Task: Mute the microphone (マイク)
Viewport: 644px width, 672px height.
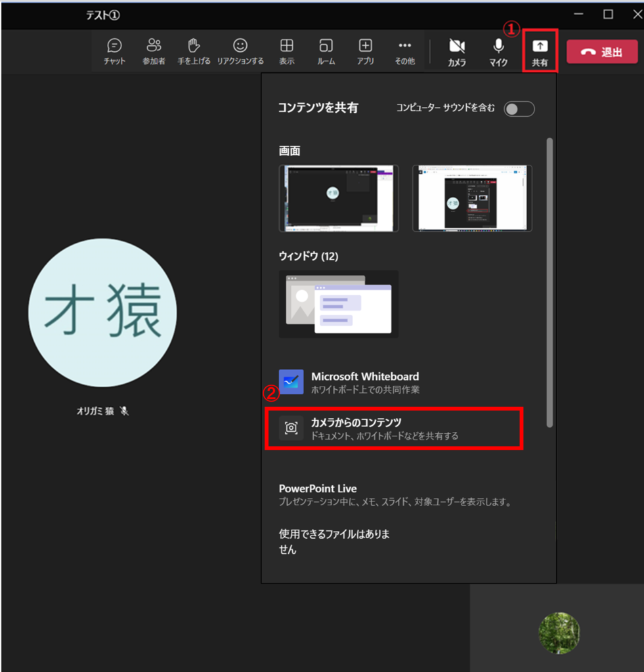Action: click(498, 52)
